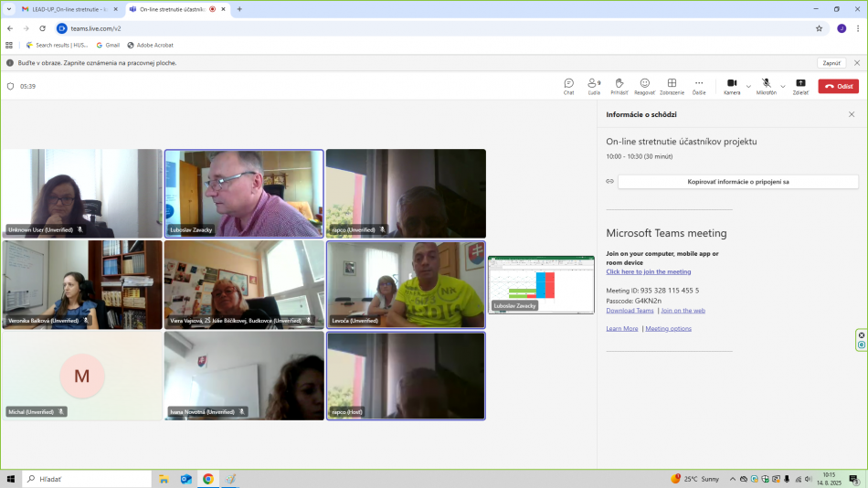Viewport: 868px width, 488px height.
Task: Leave the meeting with the Odísť button
Action: pyautogui.click(x=838, y=86)
